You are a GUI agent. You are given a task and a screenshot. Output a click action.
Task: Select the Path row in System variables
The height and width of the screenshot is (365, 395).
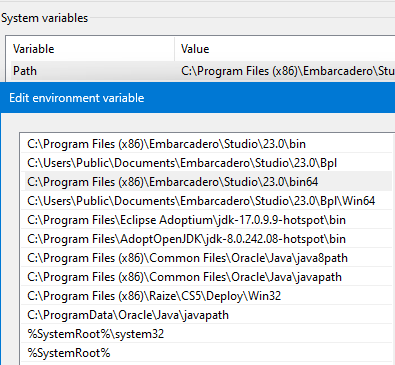click(203, 71)
